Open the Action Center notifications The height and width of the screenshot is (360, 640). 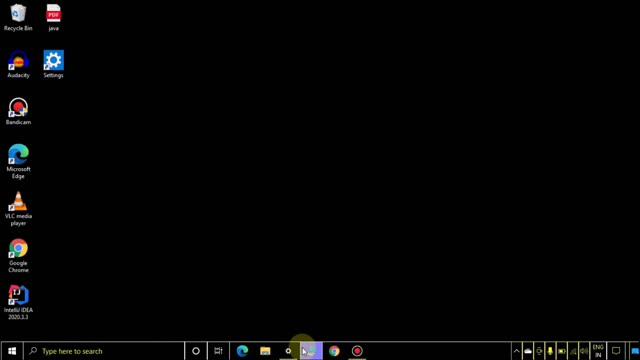pos(616,351)
